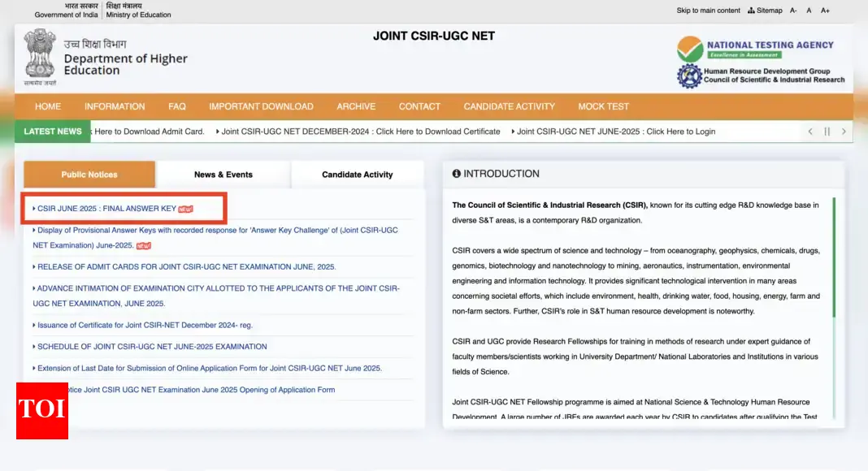Open Extension of Last Date for Submission notice

tap(207, 368)
